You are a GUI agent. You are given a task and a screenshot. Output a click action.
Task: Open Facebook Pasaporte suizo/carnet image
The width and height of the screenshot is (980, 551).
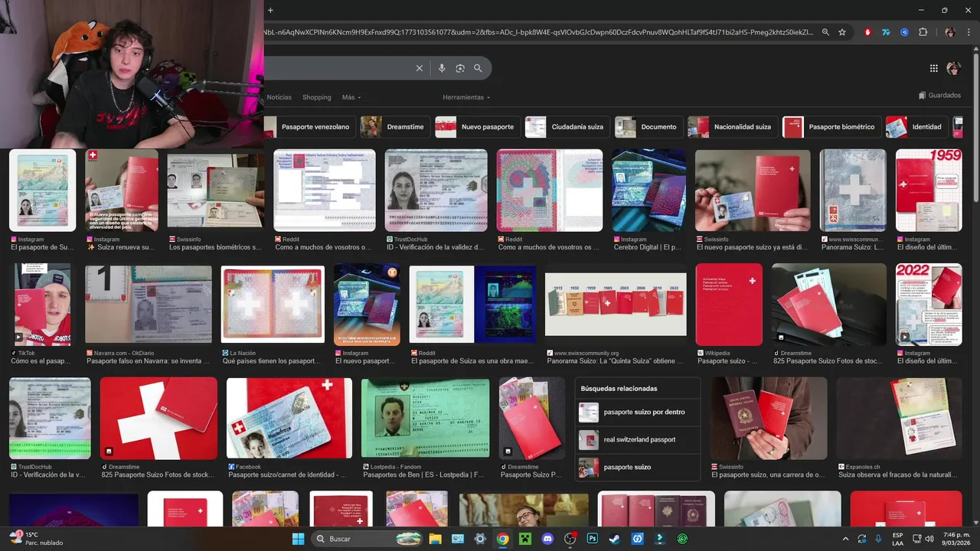(x=289, y=419)
